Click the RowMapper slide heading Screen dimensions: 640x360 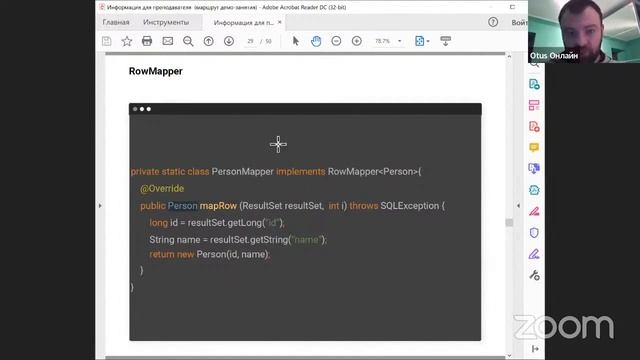(156, 71)
